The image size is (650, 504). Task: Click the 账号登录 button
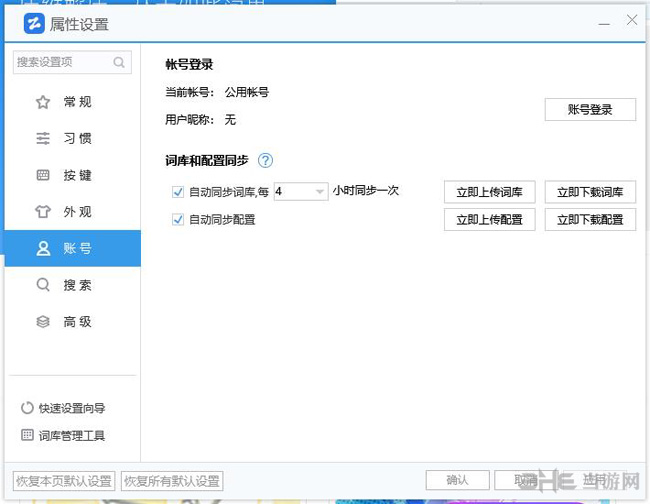(590, 109)
